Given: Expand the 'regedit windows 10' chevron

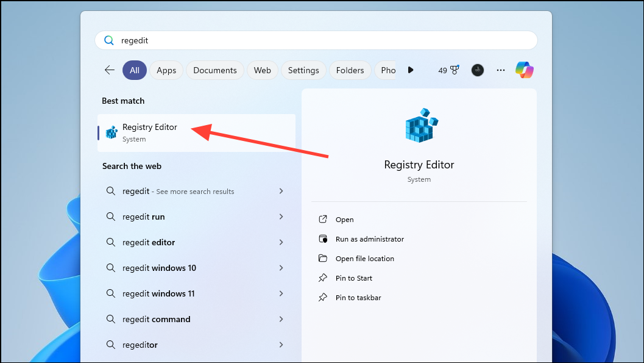Looking at the screenshot, I should [281, 268].
